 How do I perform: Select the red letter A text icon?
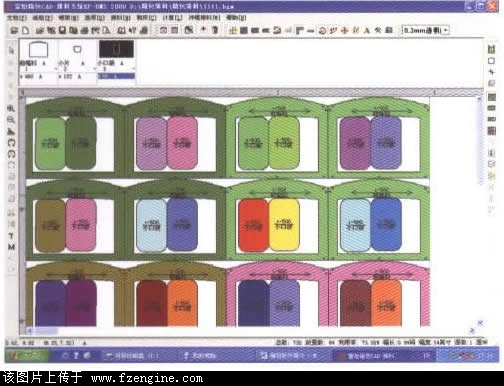coord(367,30)
